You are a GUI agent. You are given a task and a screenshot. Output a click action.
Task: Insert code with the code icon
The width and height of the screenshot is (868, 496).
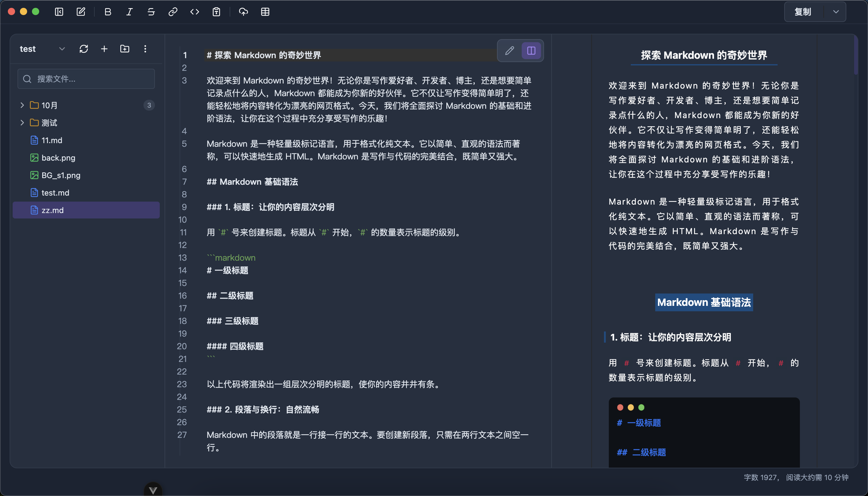194,12
